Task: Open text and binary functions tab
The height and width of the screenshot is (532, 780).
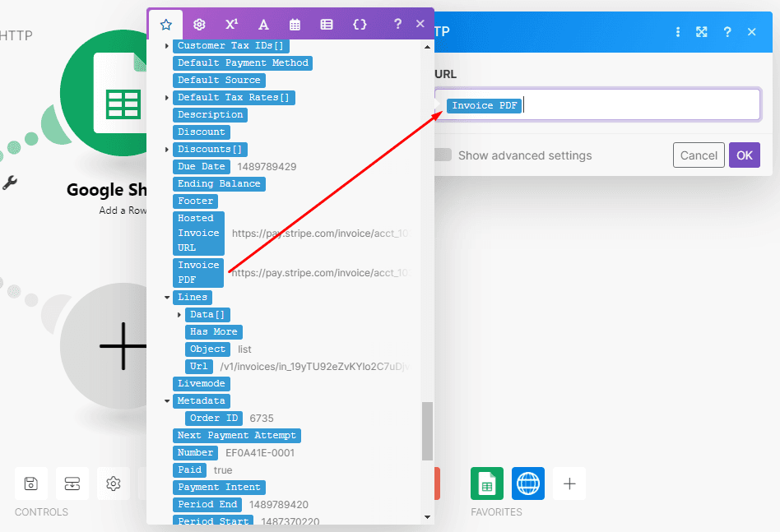Action: [x=263, y=25]
